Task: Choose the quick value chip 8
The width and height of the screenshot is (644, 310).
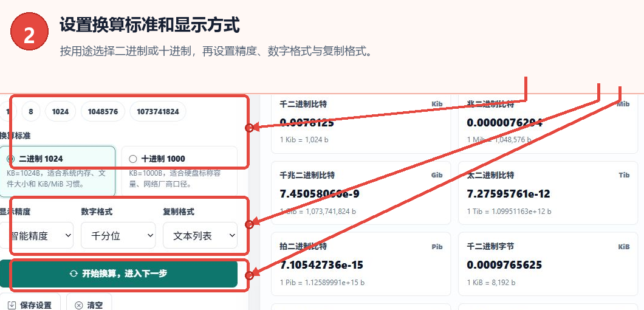Action: (31, 111)
